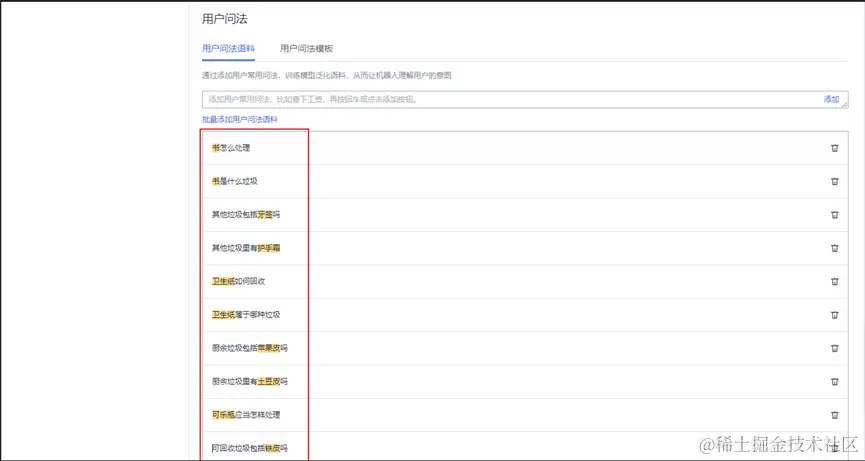
Task: Select the 可回收垃圾包括铁皮吗 utterance
Action: [x=250, y=448]
